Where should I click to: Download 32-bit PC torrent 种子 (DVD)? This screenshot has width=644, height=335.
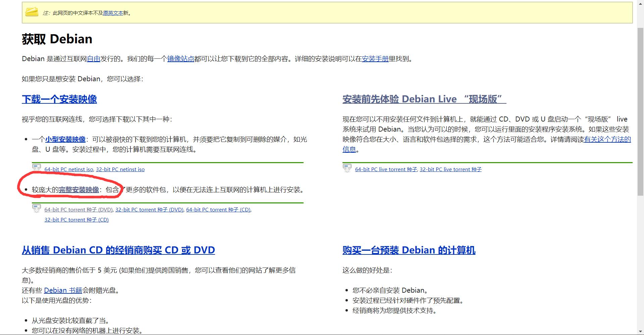click(149, 210)
